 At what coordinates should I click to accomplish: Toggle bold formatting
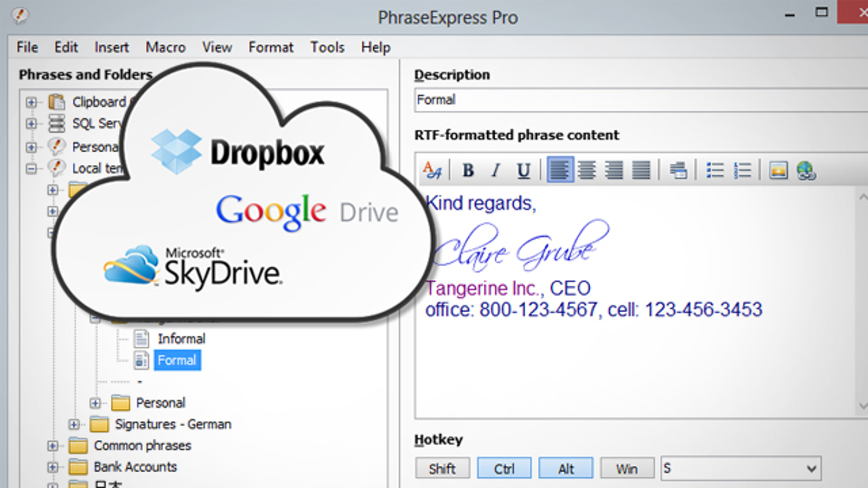pos(468,170)
